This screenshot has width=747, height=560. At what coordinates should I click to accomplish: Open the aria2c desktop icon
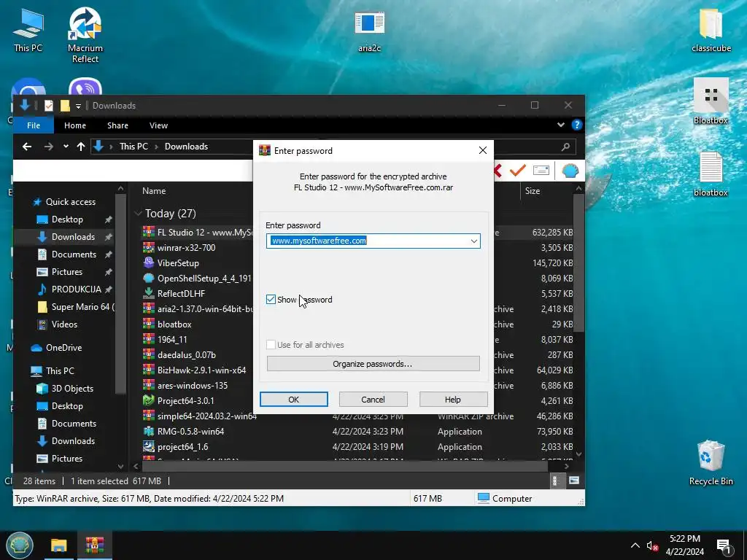pos(369,31)
